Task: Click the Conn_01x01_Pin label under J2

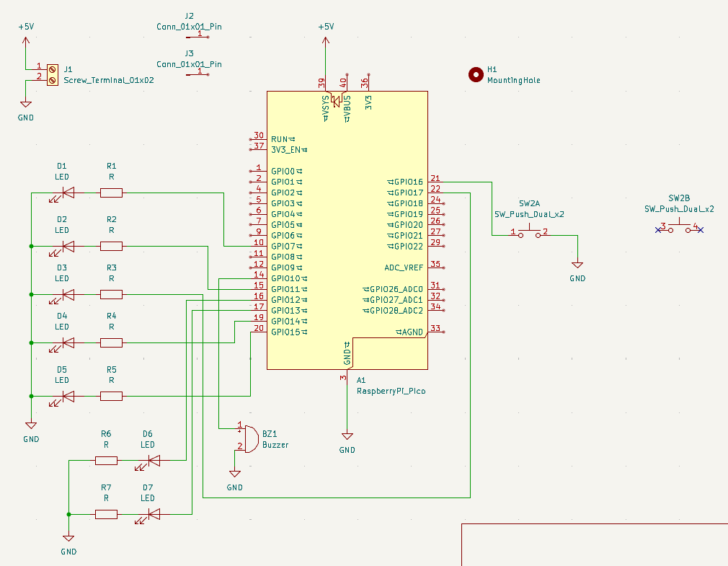Action: [189, 27]
